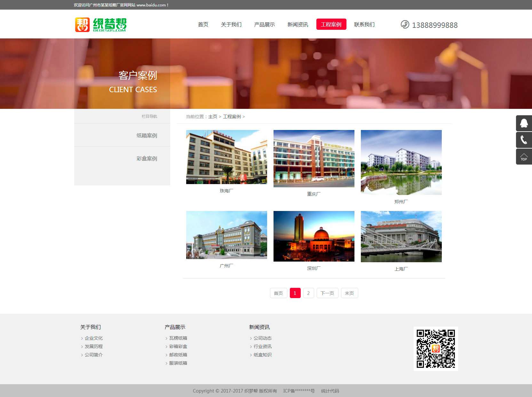Click the 下一页 pagination button
Image resolution: width=532 pixels, height=397 pixels.
click(327, 293)
